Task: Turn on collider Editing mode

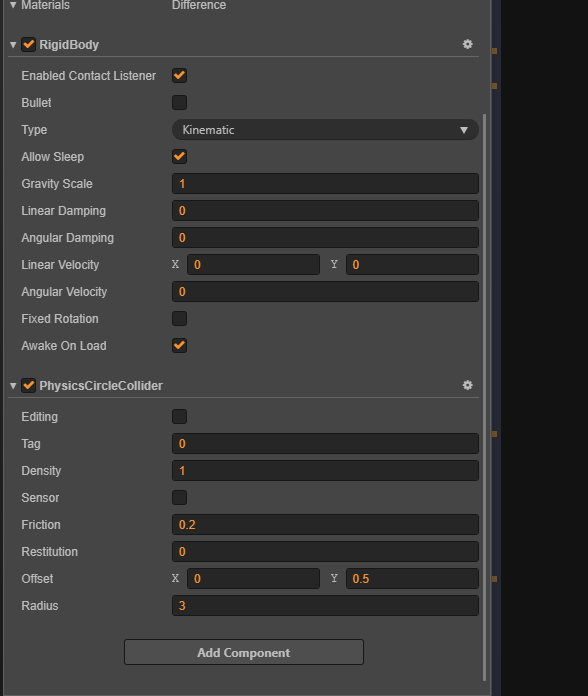Action: pyautogui.click(x=179, y=416)
